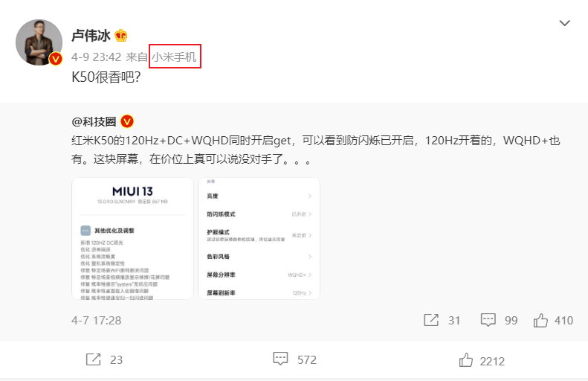
Task: Open 卢伟冰's profile avatar
Action: (x=39, y=42)
